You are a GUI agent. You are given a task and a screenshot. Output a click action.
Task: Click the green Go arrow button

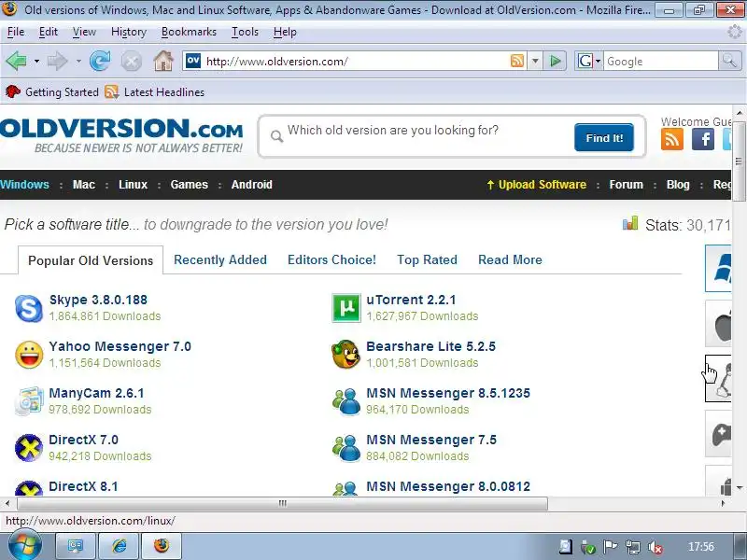tap(555, 61)
